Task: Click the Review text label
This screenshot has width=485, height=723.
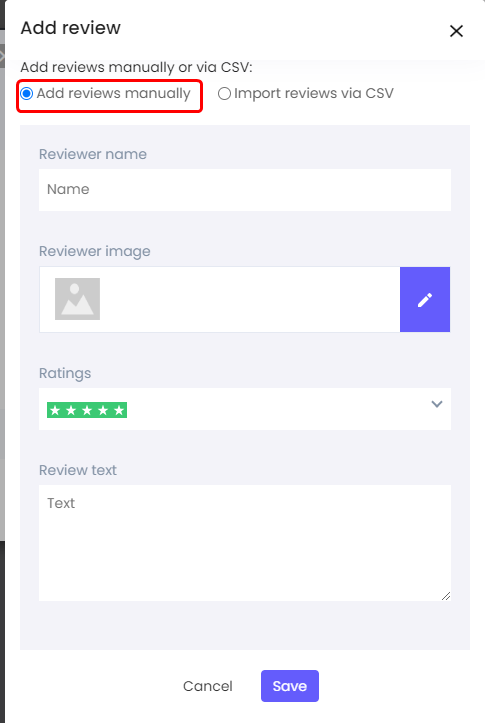Action: click(x=78, y=470)
